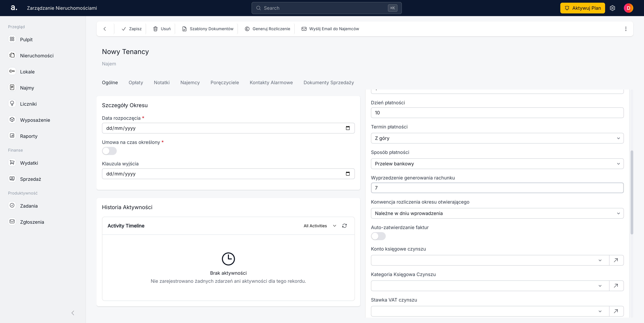Click the Klauzula wyjścia date field
644x323 pixels.
228,174
